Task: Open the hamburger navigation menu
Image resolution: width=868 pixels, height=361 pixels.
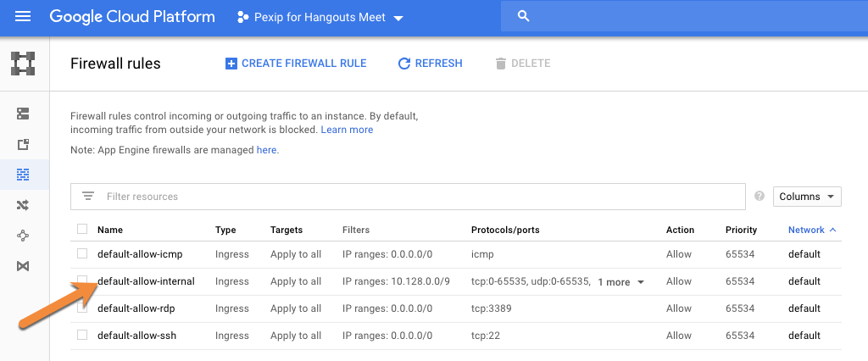Action: tap(23, 17)
